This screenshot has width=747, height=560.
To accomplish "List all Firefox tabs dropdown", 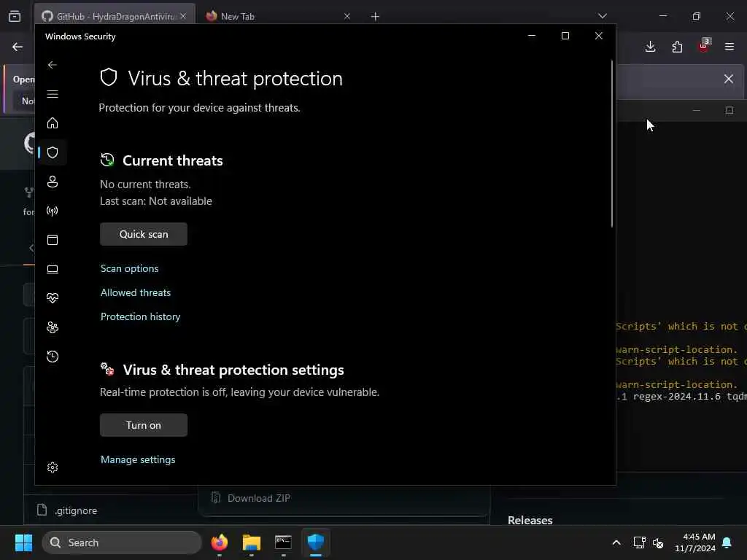I will (603, 16).
